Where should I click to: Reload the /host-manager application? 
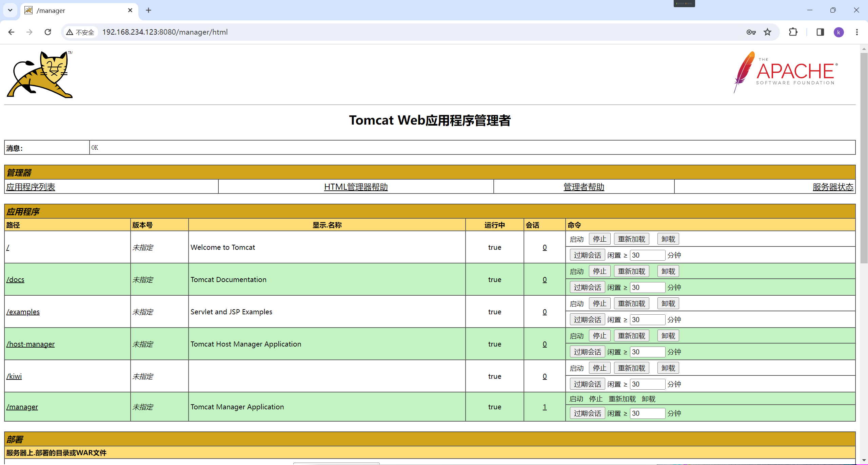pos(631,336)
